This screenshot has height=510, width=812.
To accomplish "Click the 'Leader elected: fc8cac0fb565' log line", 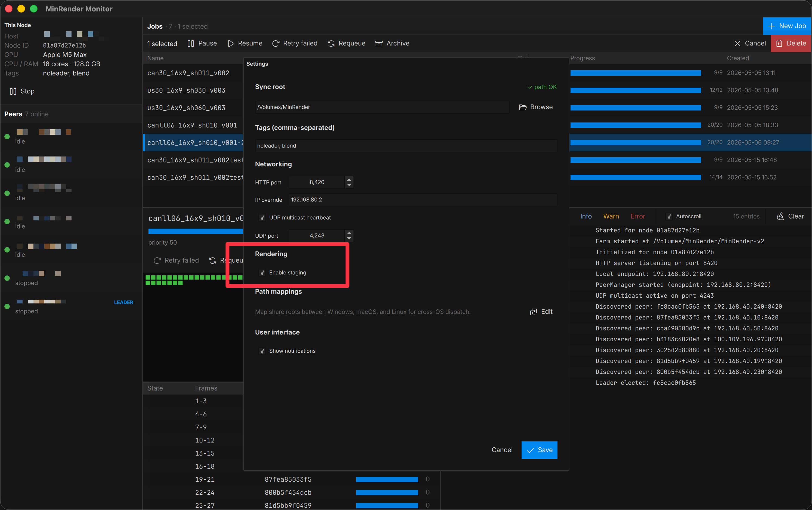I will 646,383.
